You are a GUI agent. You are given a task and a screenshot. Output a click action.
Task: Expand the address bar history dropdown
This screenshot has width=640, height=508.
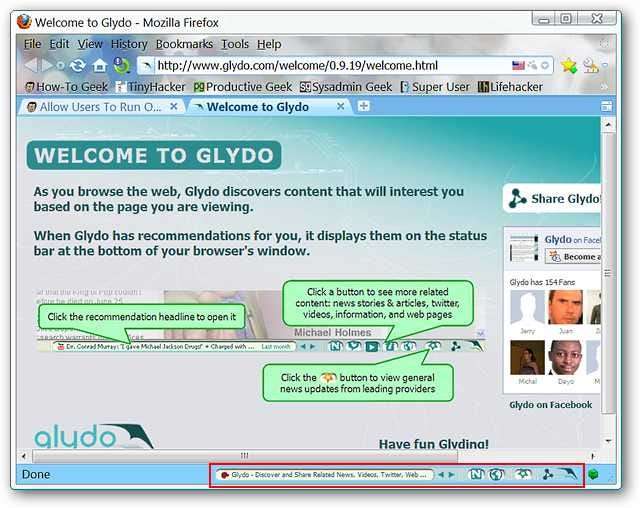tap(545, 65)
